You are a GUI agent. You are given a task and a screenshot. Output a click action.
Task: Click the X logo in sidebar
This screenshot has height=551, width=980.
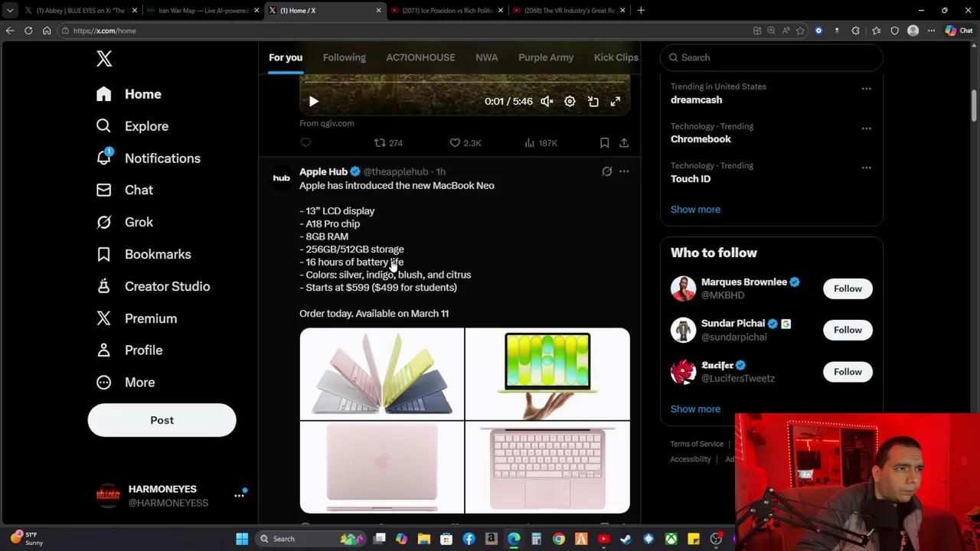pos(104,58)
